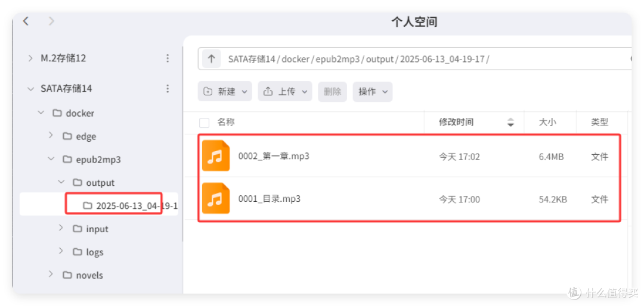Collapse the output folder node
This screenshot has height=306, width=644.
pyautogui.click(x=61, y=182)
